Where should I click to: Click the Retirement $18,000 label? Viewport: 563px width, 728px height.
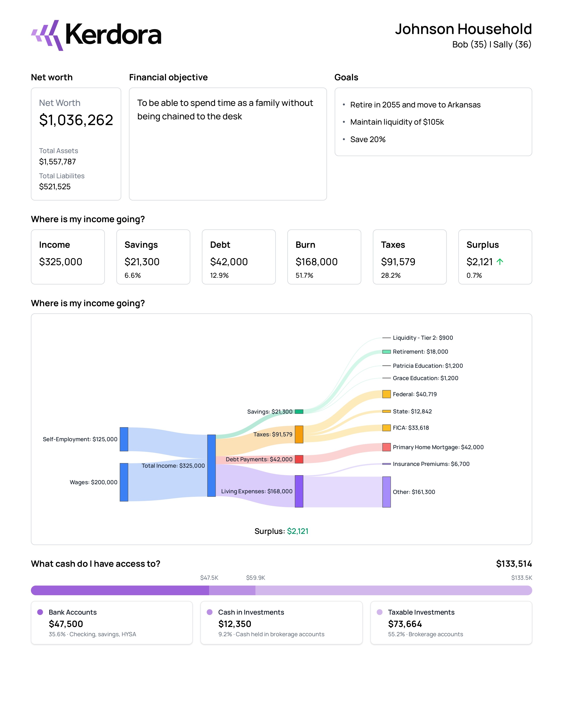420,352
